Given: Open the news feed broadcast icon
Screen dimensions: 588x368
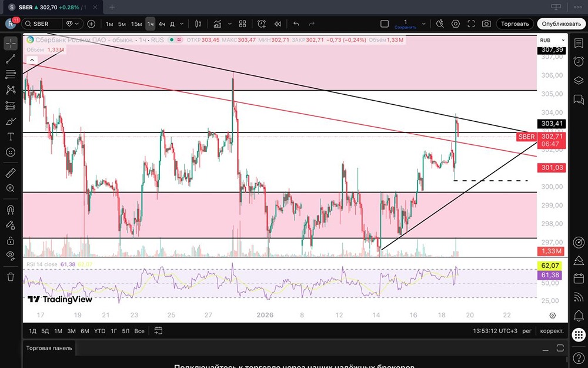Looking at the screenshot, I should pyautogui.click(x=579, y=297).
